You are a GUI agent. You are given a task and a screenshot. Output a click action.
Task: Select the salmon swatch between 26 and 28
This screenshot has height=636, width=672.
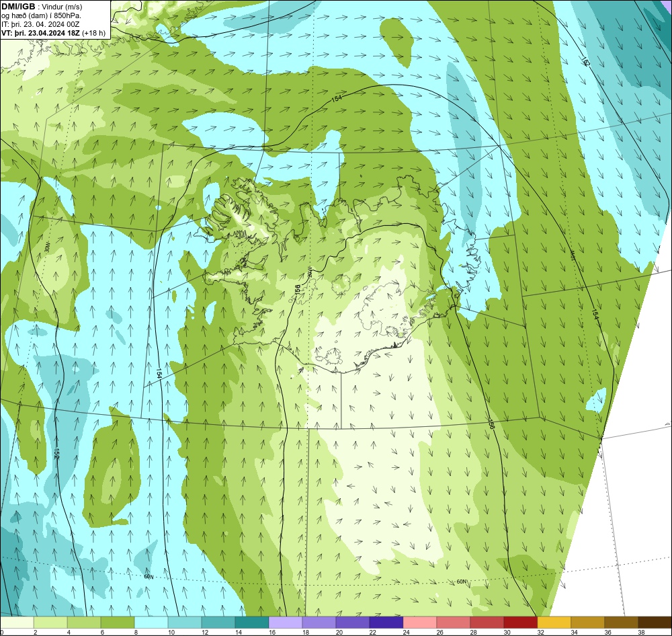454,623
